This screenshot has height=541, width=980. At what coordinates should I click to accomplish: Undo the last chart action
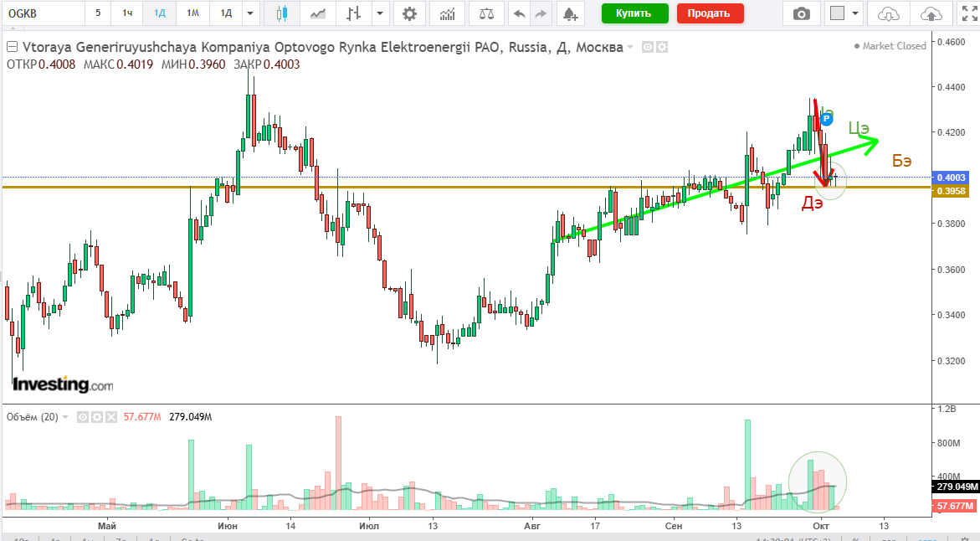(519, 13)
